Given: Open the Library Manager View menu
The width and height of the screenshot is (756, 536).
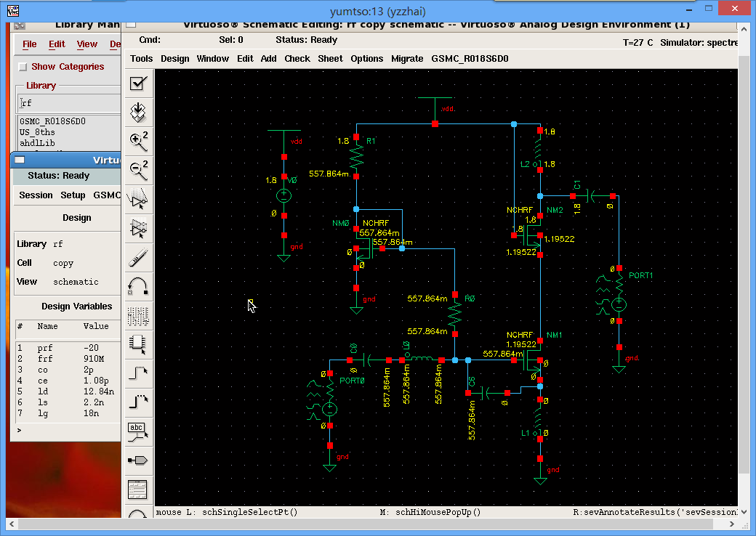Looking at the screenshot, I should tap(87, 44).
